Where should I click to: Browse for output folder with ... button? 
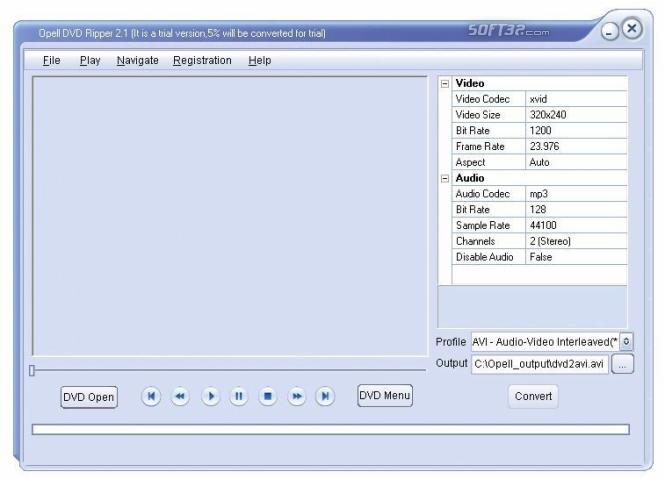click(622, 364)
